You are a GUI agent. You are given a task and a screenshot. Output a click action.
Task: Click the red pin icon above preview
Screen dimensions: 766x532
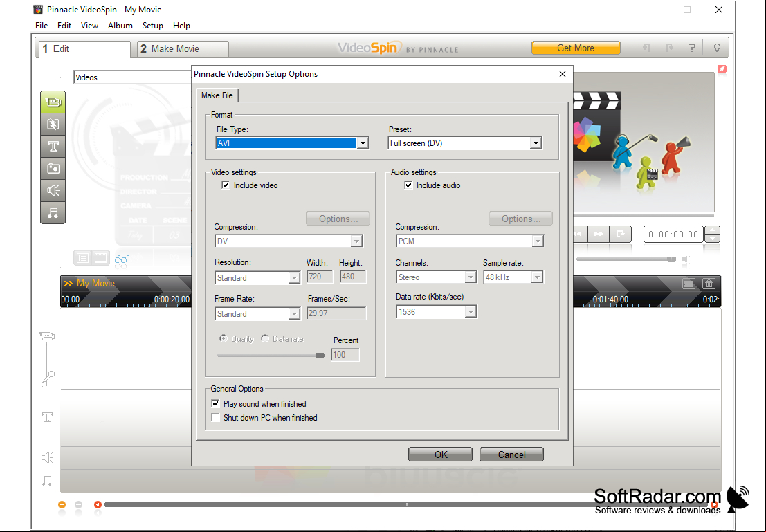pyautogui.click(x=722, y=69)
